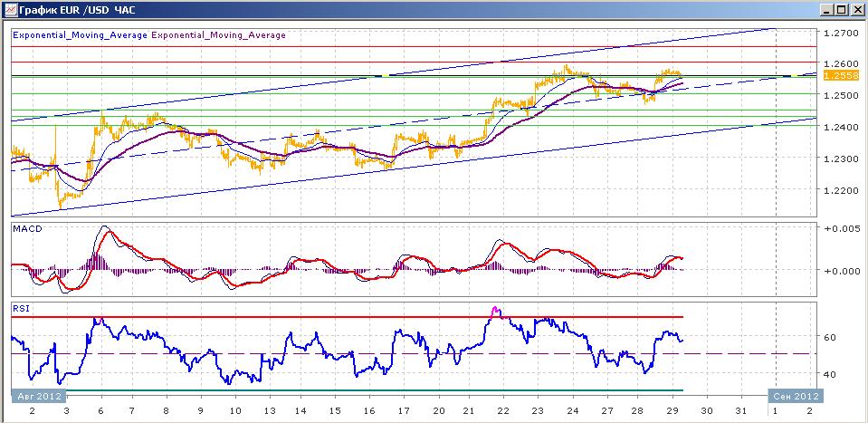Image resolution: width=868 pixels, height=423 pixels.
Task: Select the Сен 2012 month marker
Action: [x=796, y=396]
